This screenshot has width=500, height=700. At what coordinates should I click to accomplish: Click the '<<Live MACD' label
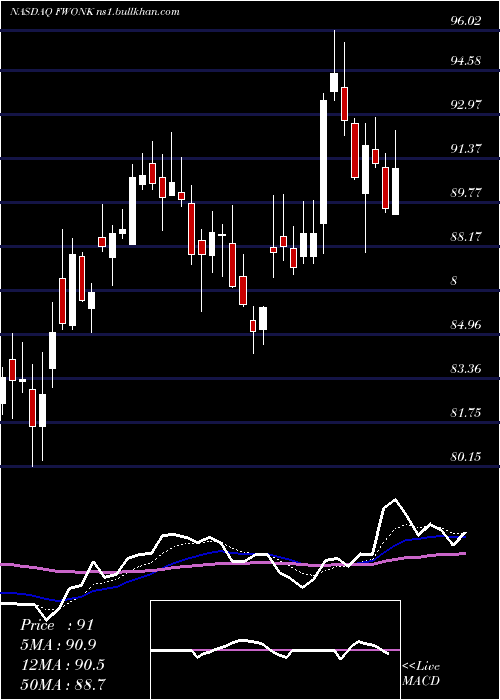click(421, 674)
